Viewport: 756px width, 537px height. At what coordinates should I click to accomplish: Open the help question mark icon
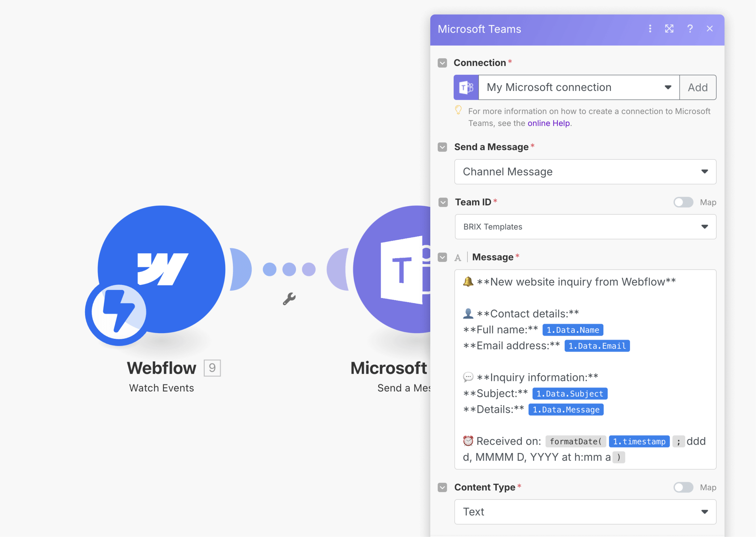point(690,29)
